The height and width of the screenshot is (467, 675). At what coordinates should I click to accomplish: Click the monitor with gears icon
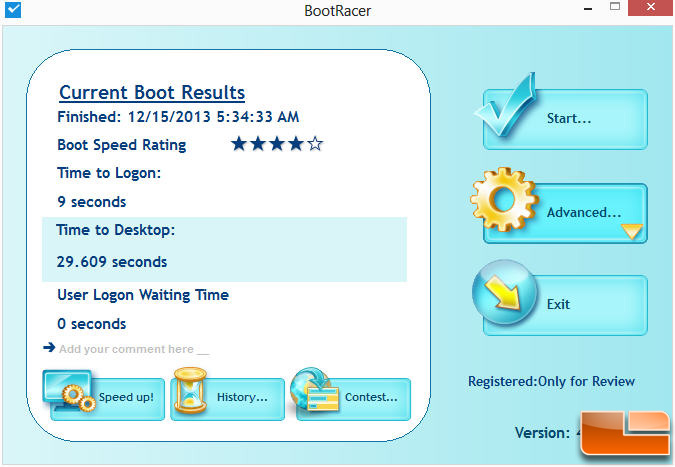(69, 390)
